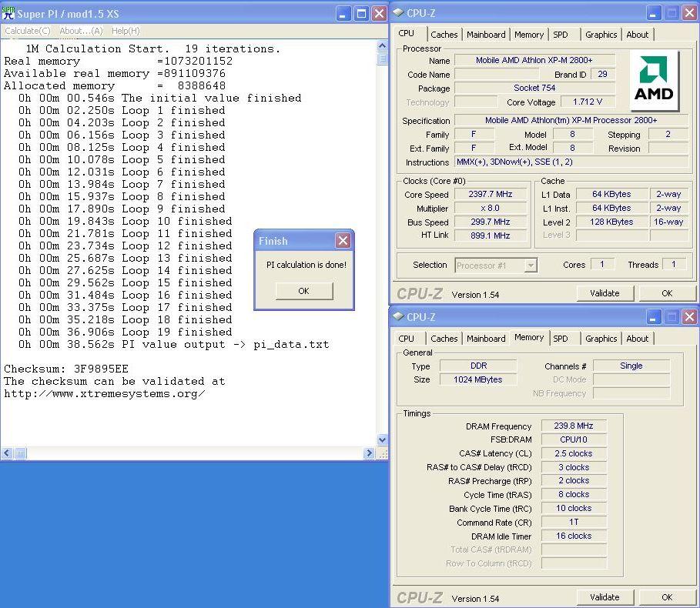
Task: Switch to Mainboard tab in top CPU-Z
Action: [x=486, y=35]
